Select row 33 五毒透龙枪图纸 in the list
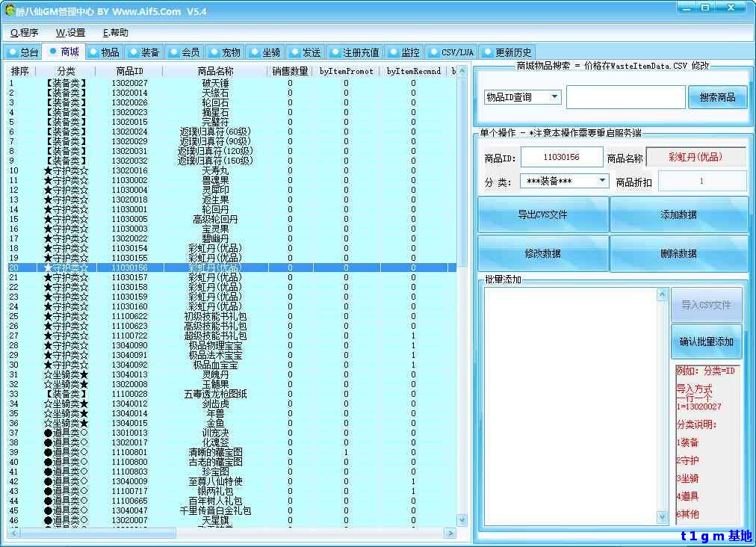Screen dimensions: 756x547 pos(216,394)
